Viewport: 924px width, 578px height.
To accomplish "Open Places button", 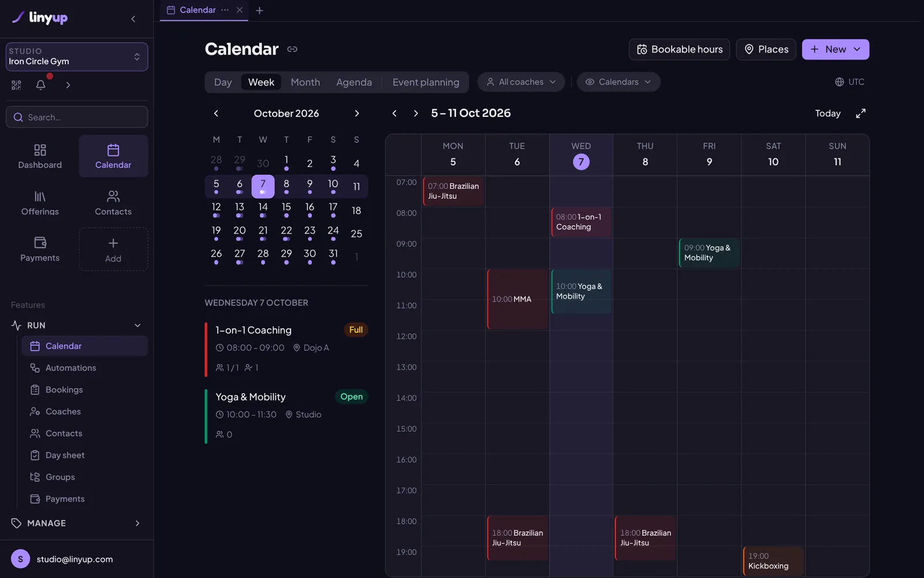I will click(766, 49).
